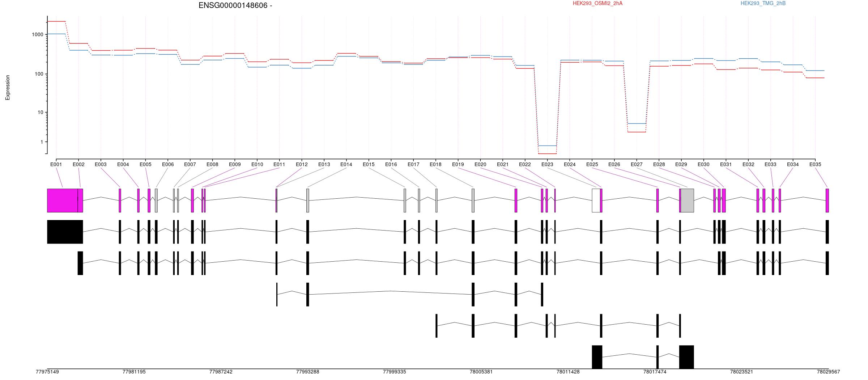Select the HEK293_TMG_2hB legend label
Screen dimensions: 868x380
tap(763, 3)
